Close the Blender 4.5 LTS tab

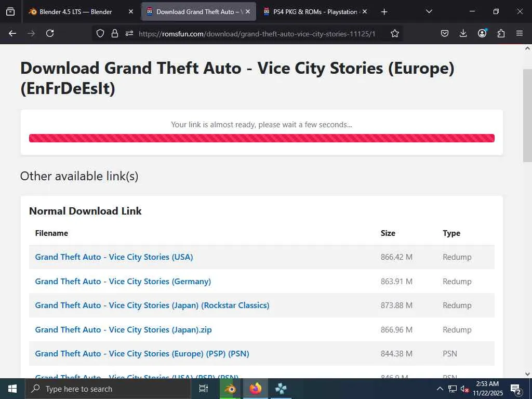point(131,11)
